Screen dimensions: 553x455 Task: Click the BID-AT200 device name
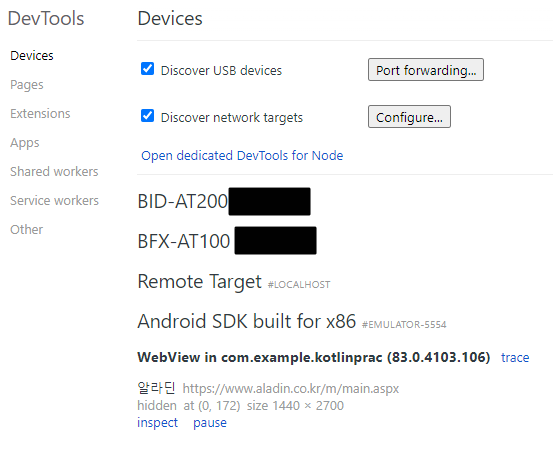(183, 201)
